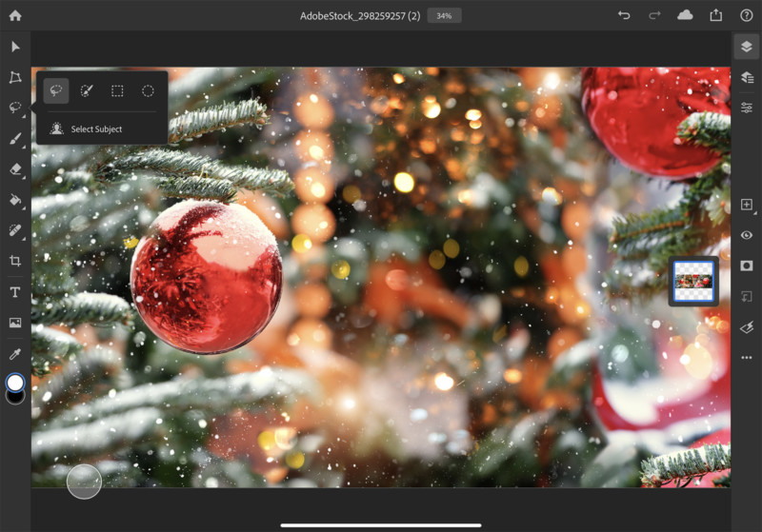The width and height of the screenshot is (762, 532).
Task: Select the Eyedropper tool
Action: [x=15, y=354]
